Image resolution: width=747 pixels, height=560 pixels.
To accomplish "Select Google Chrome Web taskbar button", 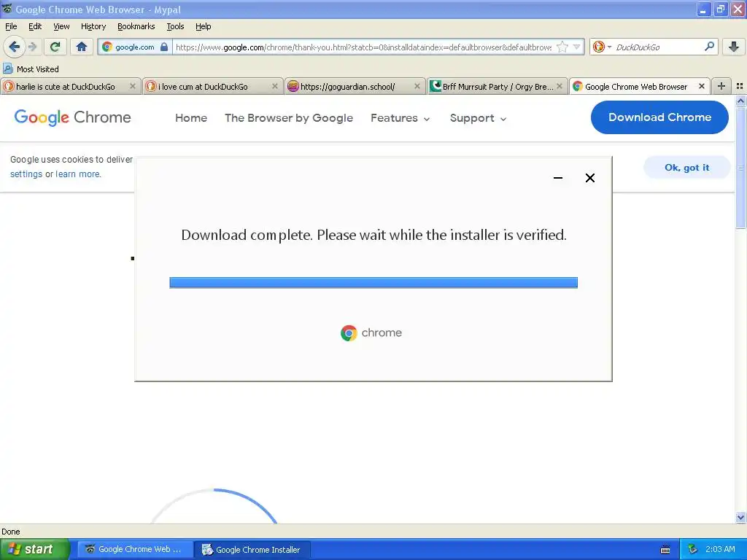I will click(135, 549).
